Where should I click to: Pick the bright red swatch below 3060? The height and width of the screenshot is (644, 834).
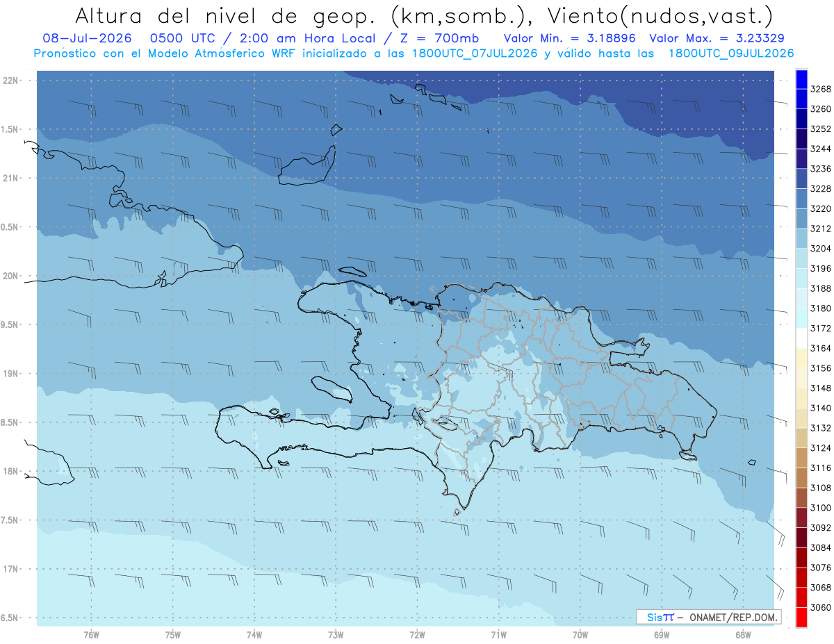point(801,617)
